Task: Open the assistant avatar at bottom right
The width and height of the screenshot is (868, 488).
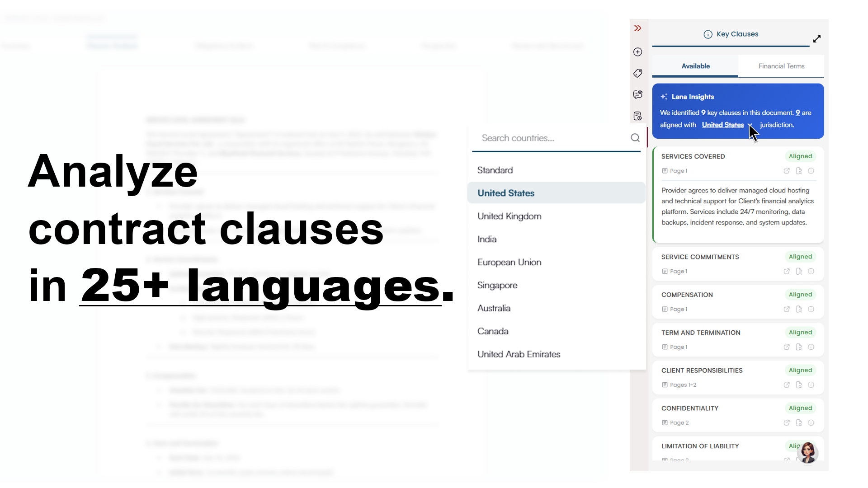Action: (808, 453)
